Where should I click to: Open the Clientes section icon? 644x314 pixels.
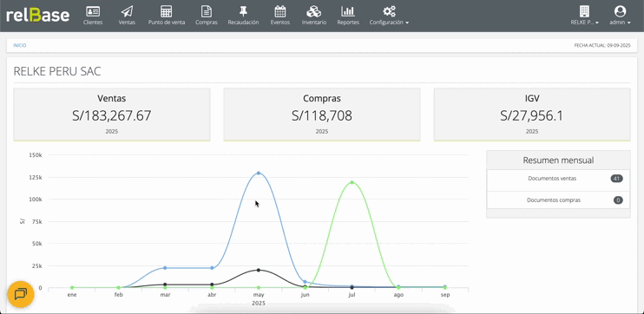coord(93,11)
